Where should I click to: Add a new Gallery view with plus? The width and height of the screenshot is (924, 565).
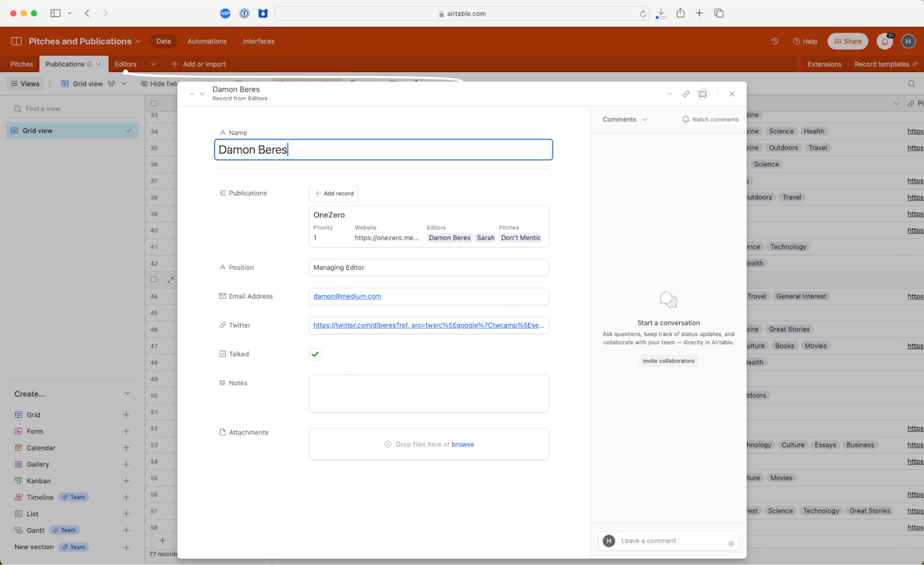(126, 465)
